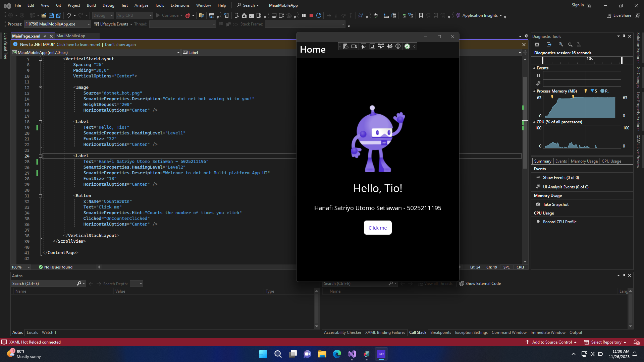Stop debugging with the red square
This screenshot has height=362, width=644.
click(311, 15)
